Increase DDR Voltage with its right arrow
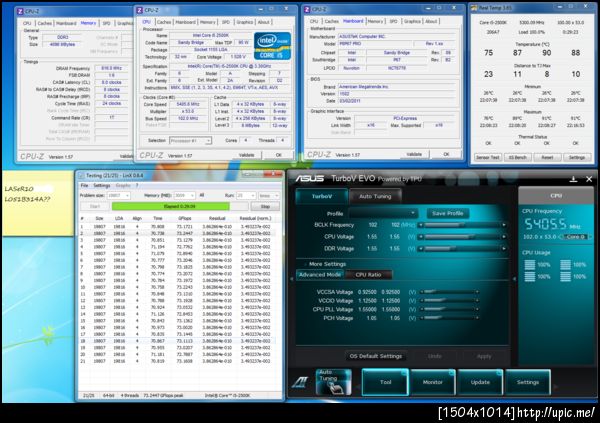Screen dimensions: 600x423 [504, 249]
